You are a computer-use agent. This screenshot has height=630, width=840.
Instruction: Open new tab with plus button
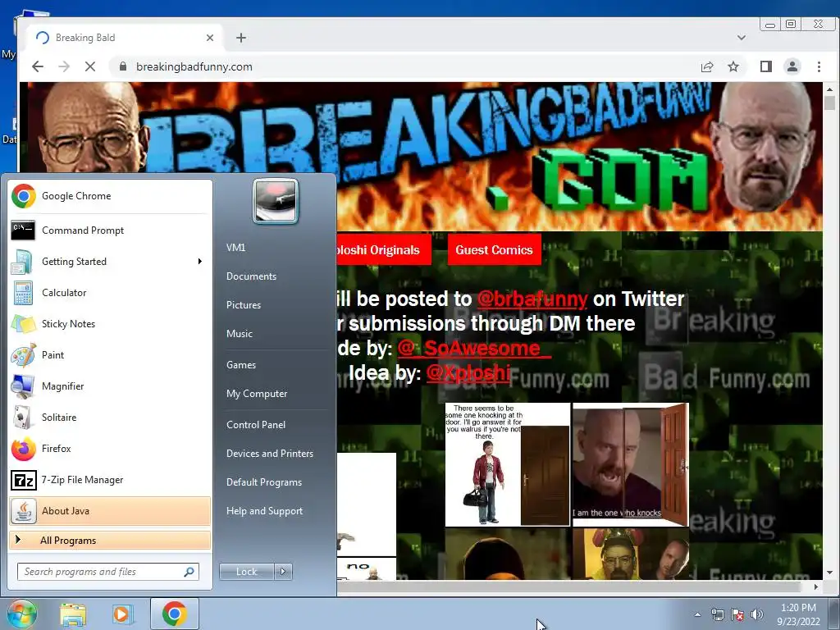coord(241,38)
